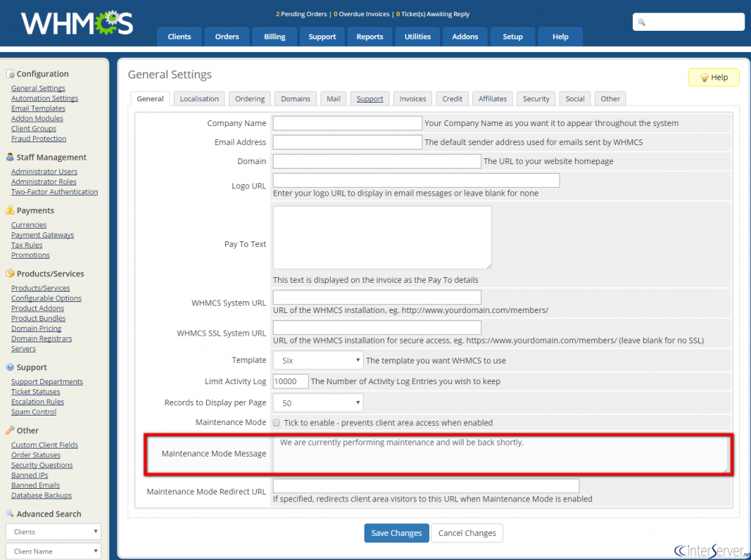Focus the Email Address field
This screenshot has height=560, width=751.
[x=347, y=142]
